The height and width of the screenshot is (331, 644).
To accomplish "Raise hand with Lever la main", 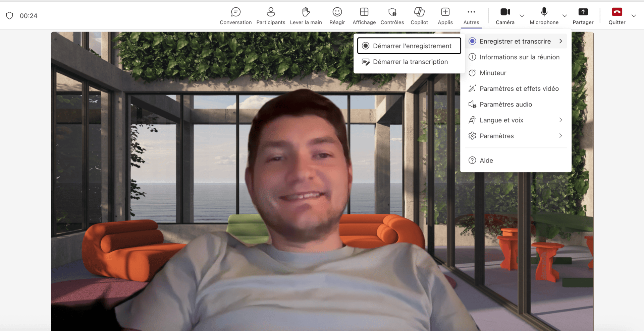I will click(x=306, y=16).
